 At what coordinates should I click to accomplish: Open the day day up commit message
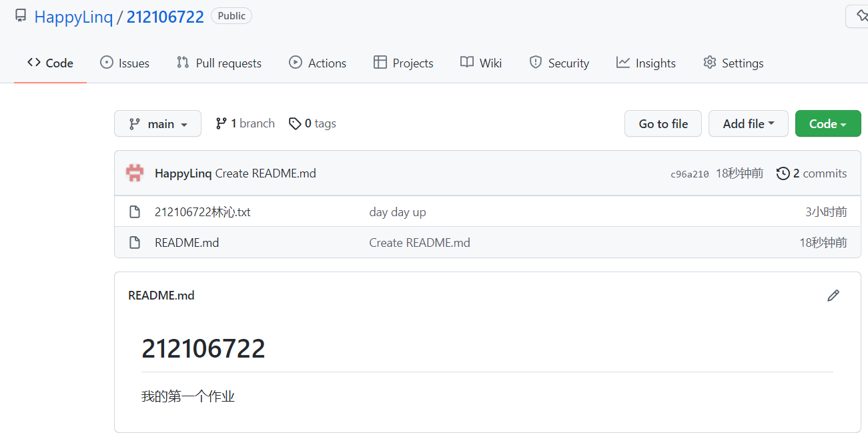pos(398,212)
